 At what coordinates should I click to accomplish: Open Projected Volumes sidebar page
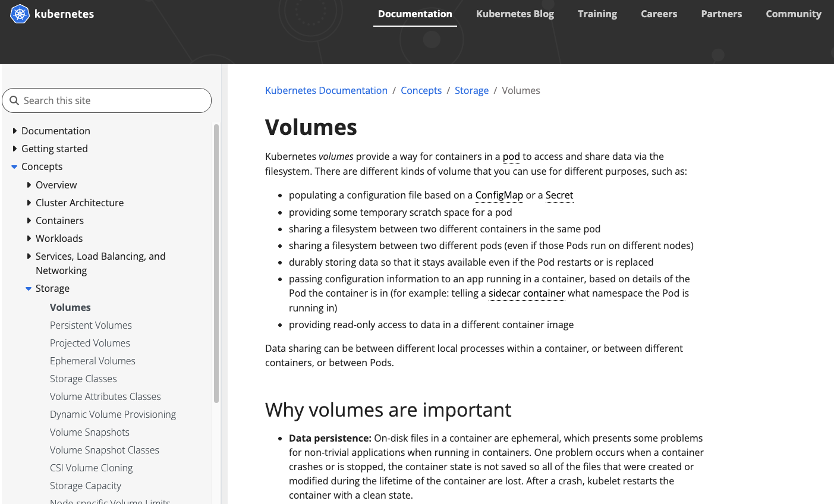click(90, 343)
